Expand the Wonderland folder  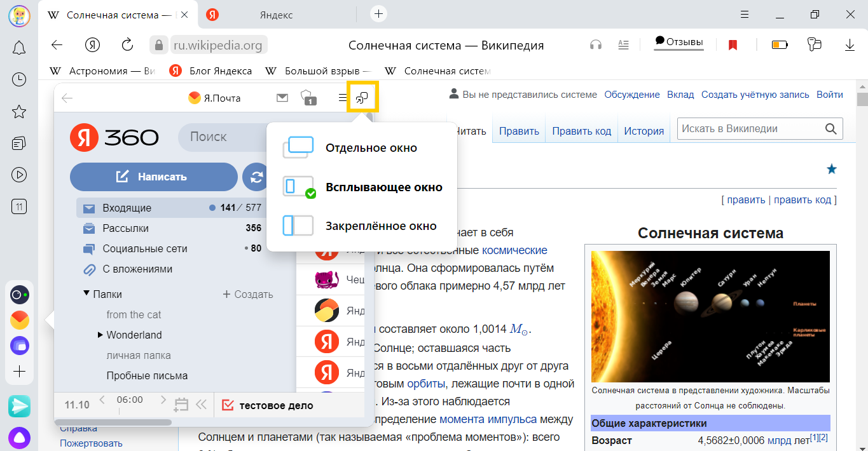pos(100,335)
